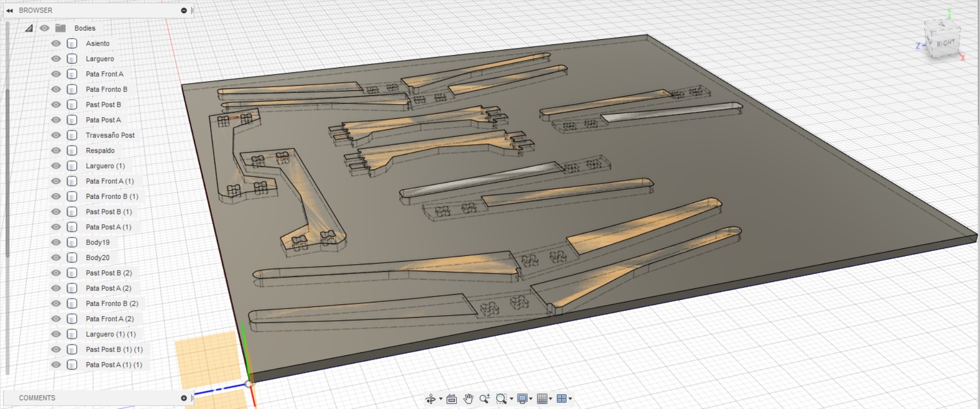The image size is (980, 409).
Task: Hide the Respaldo body
Action: point(56,150)
